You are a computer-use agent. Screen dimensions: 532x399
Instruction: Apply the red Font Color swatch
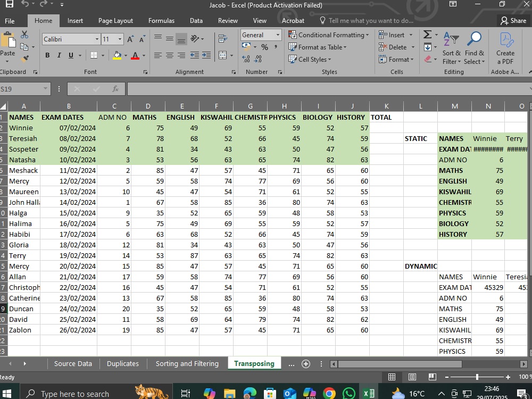pos(135,55)
